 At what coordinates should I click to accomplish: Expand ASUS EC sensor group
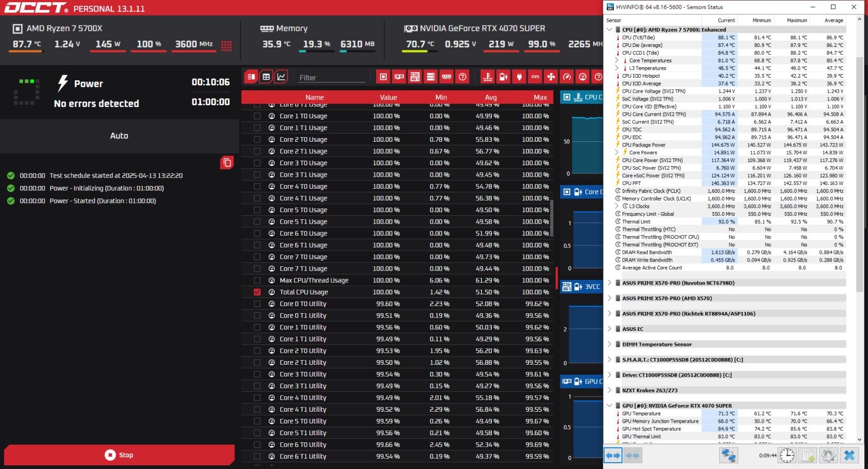[609, 329]
